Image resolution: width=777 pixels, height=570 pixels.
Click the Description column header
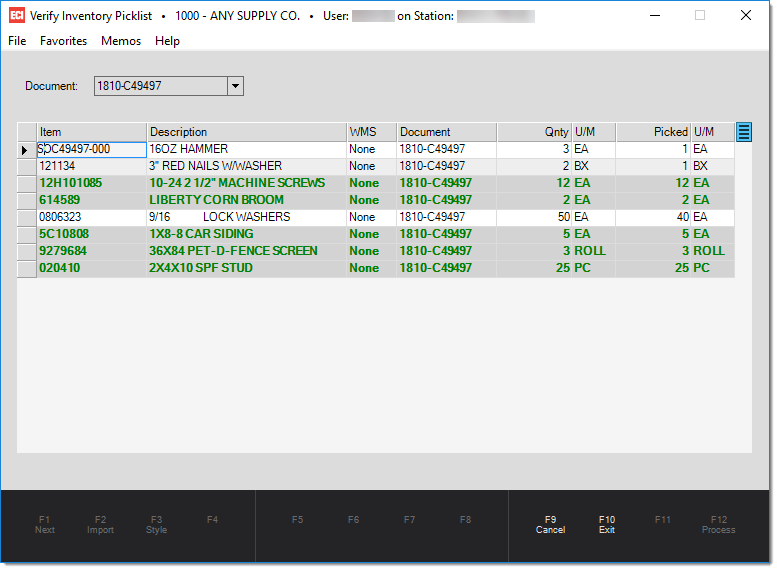click(247, 132)
